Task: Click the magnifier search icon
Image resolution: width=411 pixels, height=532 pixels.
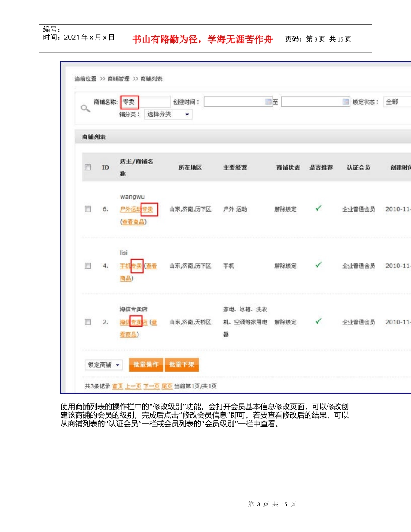Action: coord(86,109)
